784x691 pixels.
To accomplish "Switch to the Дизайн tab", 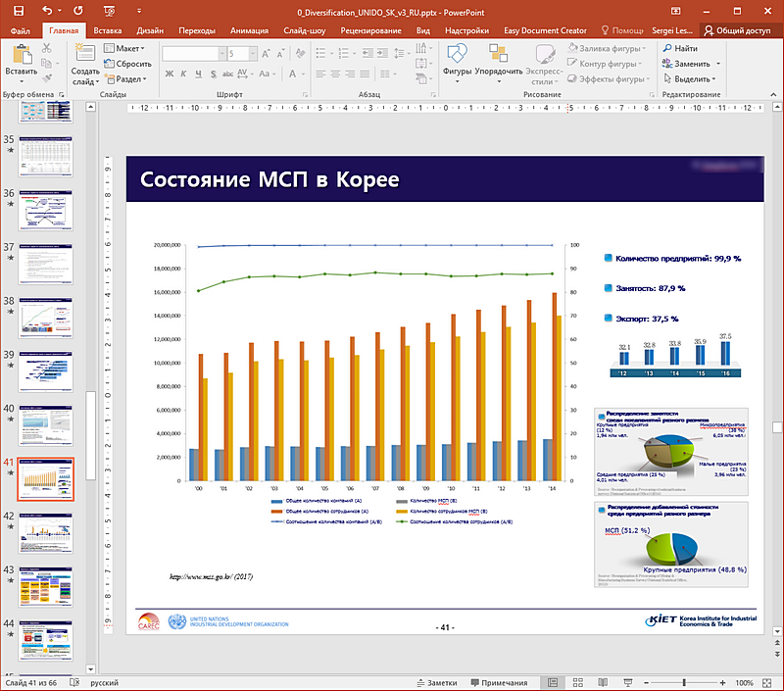I will [150, 30].
